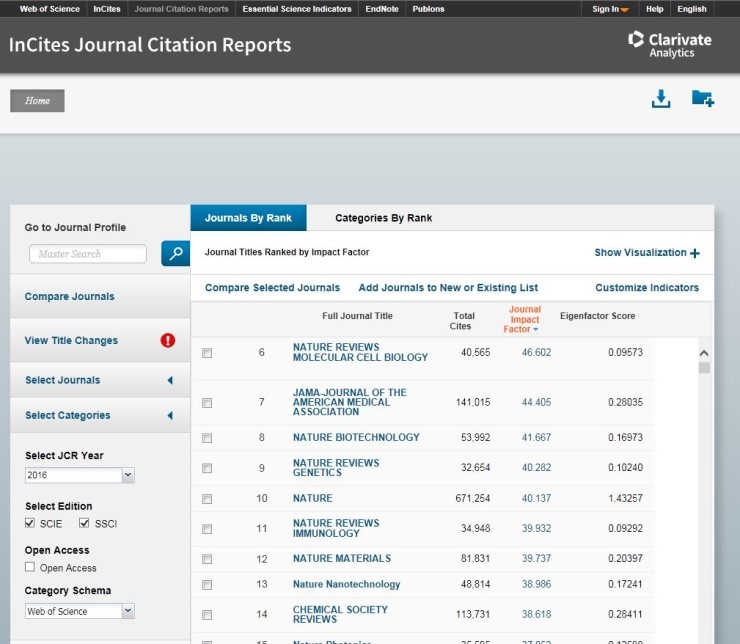Click the Show Visualization plus icon

[x=695, y=253]
